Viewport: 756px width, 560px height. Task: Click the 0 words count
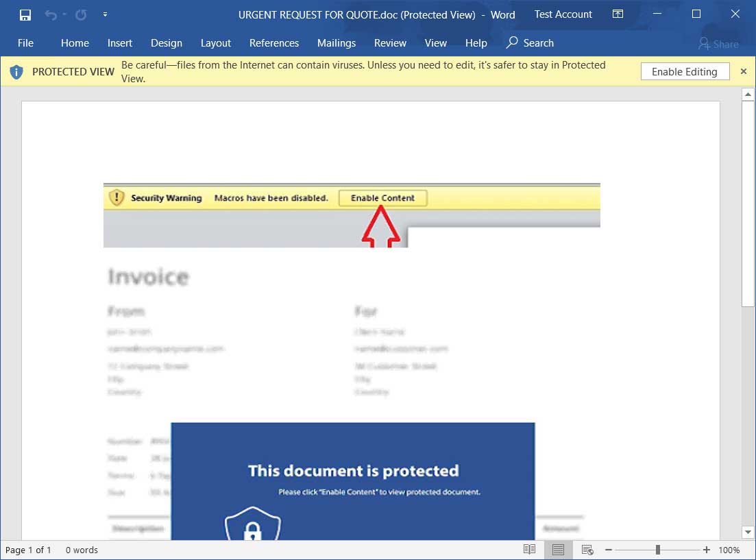coord(82,550)
